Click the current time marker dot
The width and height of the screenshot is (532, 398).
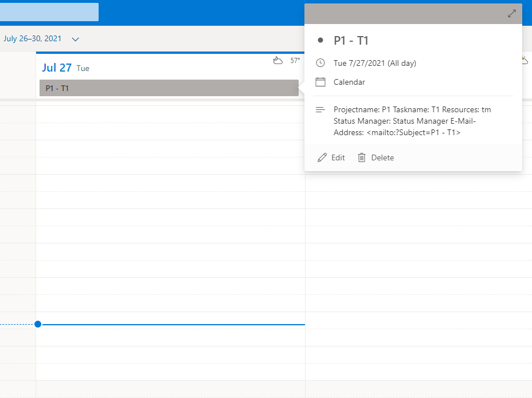pyautogui.click(x=38, y=325)
